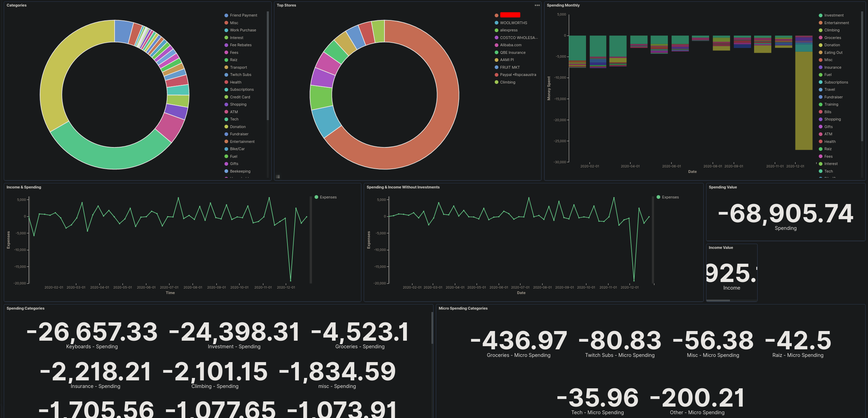
Task: Click WOOLWORTHS color dot in Top Stores legend
Action: 496,23
